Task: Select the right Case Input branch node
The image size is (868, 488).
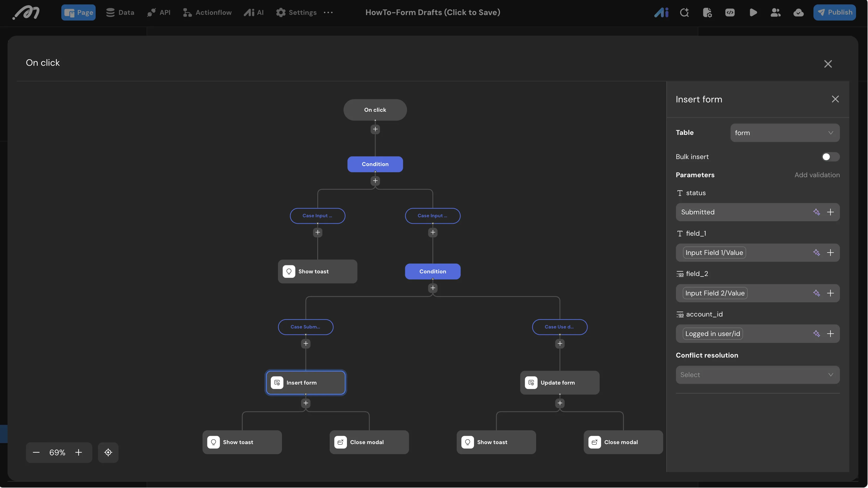Action: point(433,216)
